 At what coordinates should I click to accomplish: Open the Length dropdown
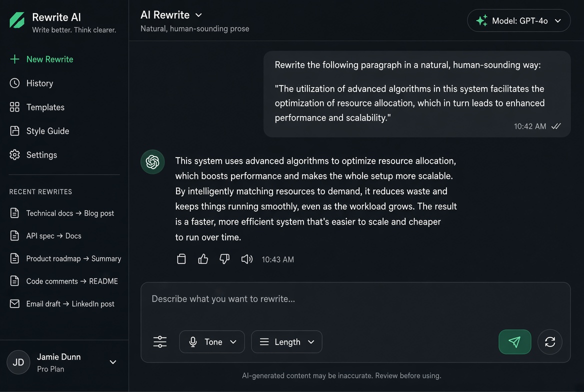coord(287,341)
